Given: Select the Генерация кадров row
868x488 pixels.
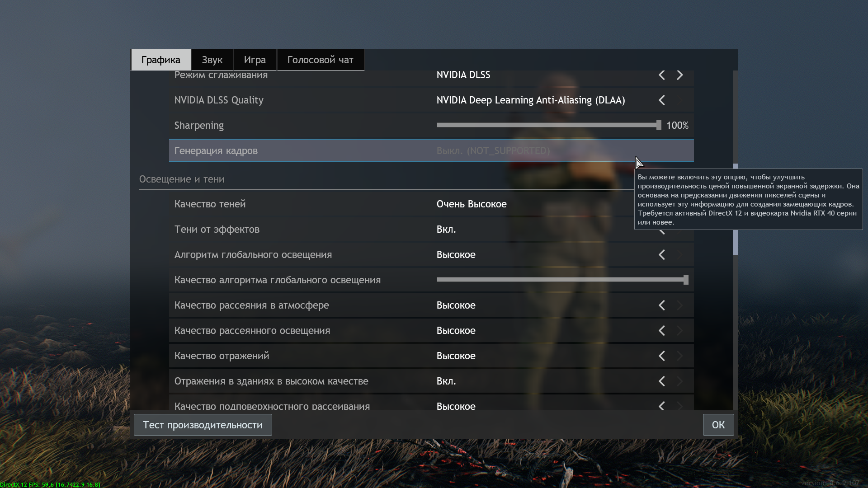Looking at the screenshot, I should 431,150.
